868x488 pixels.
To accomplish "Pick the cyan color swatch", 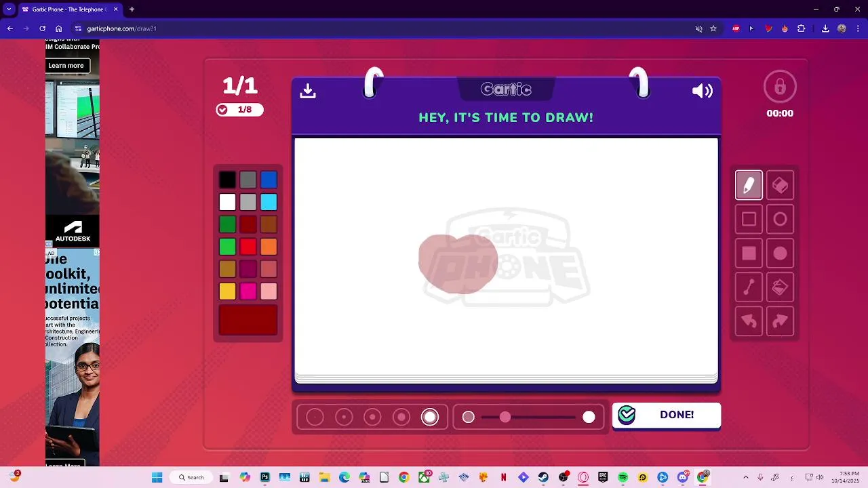I will (269, 202).
